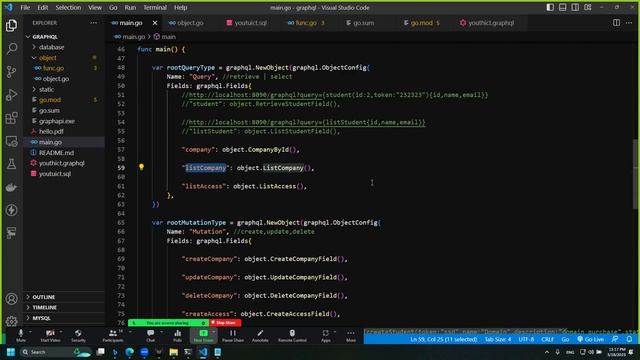Screen dimensions: 640x360
Task: Open Zoom Apps
Action: coord(325,336)
